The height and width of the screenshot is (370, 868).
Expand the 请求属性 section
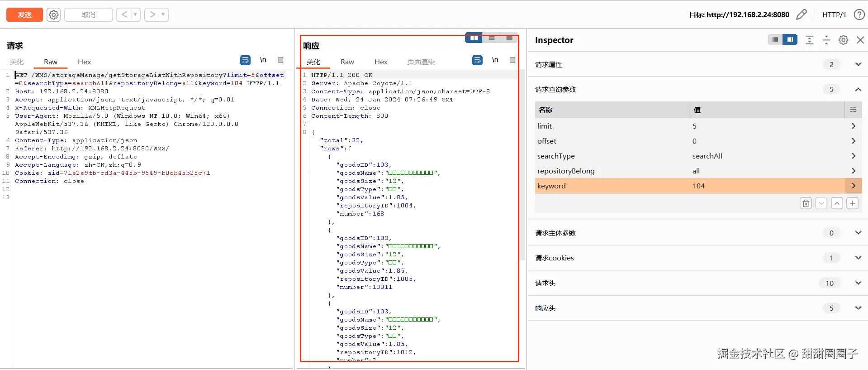point(858,64)
